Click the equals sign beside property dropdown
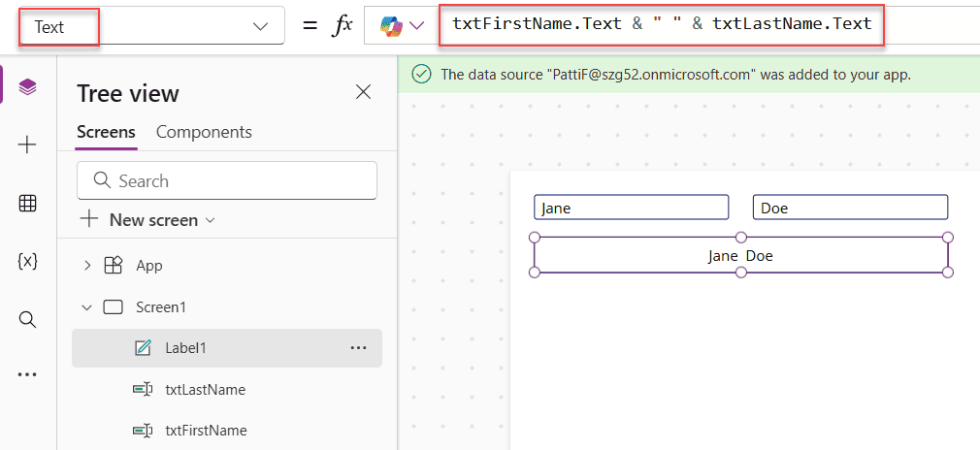Screen dimensions: 980x450 310,26
